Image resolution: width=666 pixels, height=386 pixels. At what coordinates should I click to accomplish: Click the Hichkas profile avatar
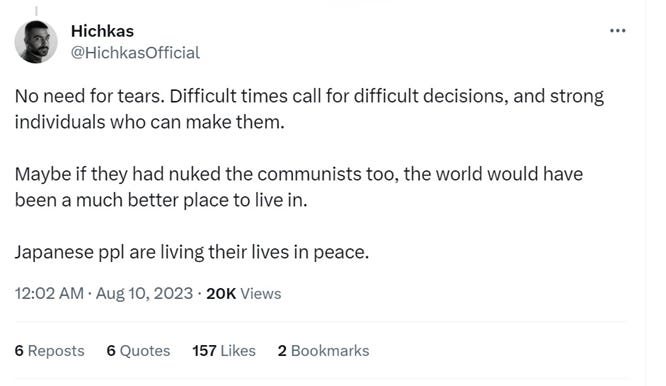coord(36,42)
